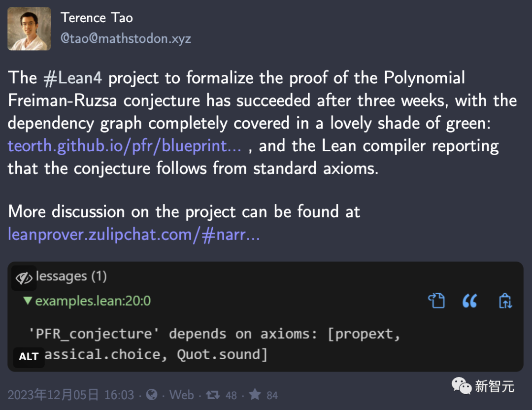
Task: Click the Web application label
Action: (x=181, y=395)
